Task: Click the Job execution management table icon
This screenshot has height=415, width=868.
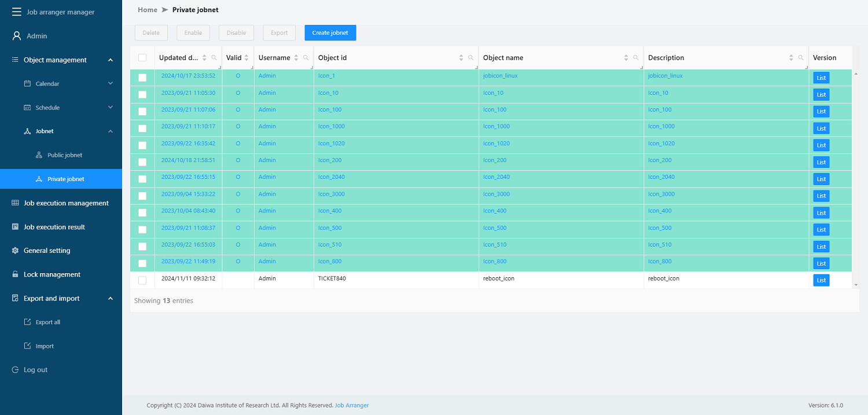Action: click(15, 203)
